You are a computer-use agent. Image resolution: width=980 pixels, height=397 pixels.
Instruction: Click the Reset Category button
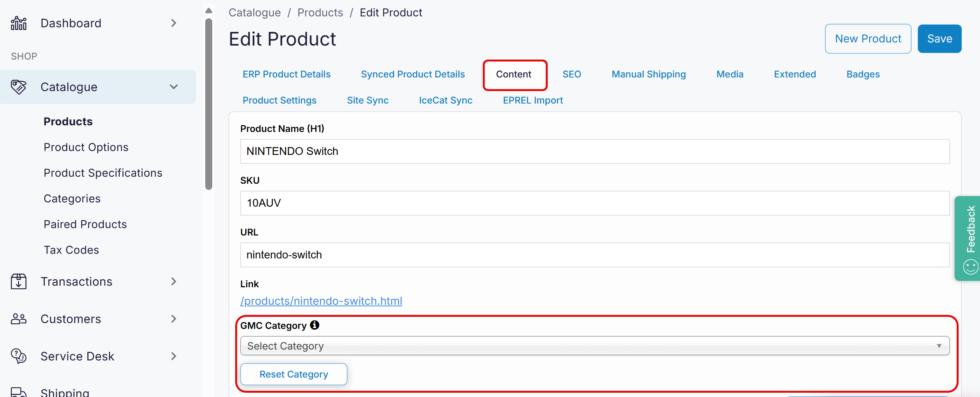293,374
